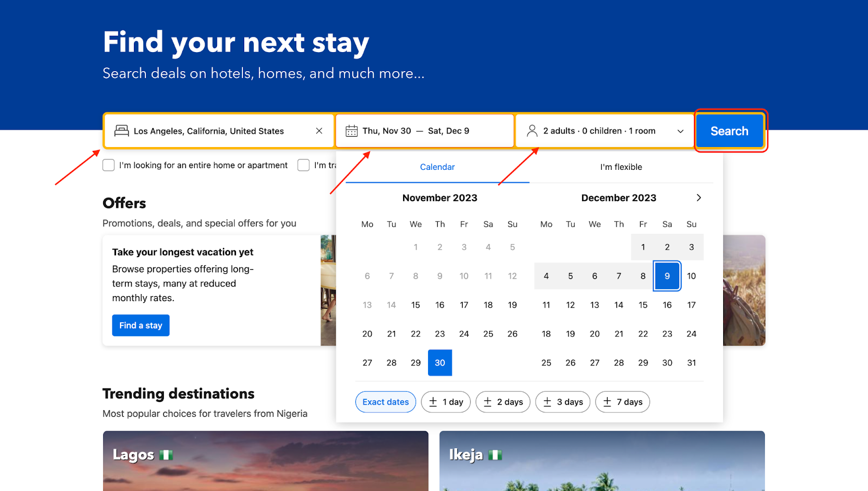Choose plus-minus 7 days flexibility
This screenshot has height=491, width=868.
tap(622, 402)
